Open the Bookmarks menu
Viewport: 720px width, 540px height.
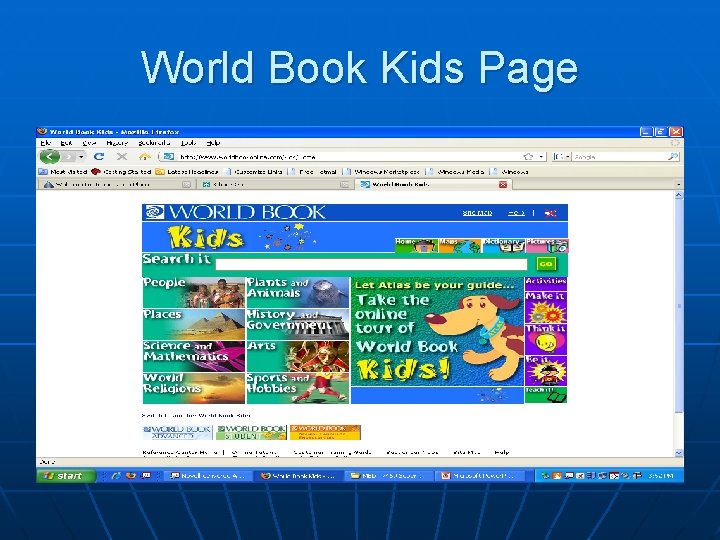(x=154, y=143)
